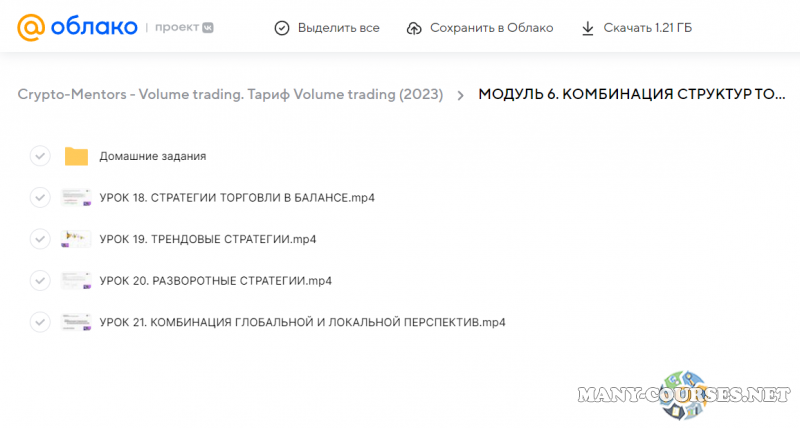800x428 pixels.
Task: Click the VK проект badge icon
Action: point(206,28)
